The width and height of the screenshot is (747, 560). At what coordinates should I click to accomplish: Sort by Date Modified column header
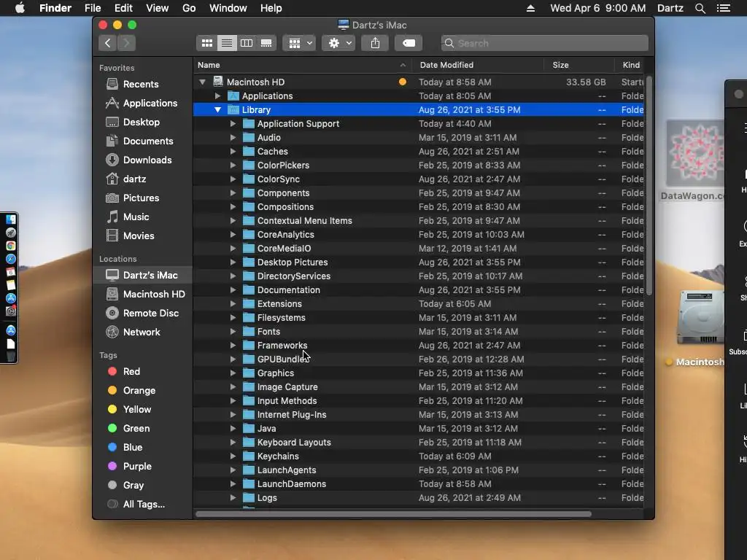[479, 65]
